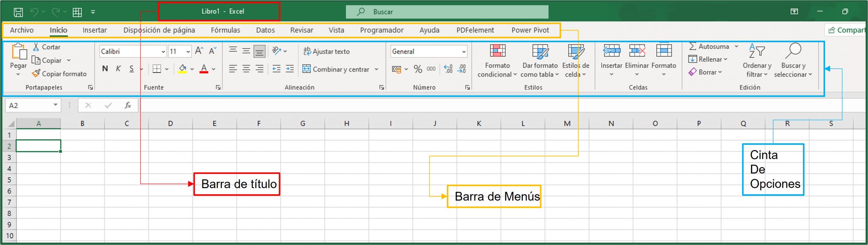Image resolution: width=868 pixels, height=245 pixels.
Task: Click the Save icon in quick access toolbar
Action: point(18,12)
